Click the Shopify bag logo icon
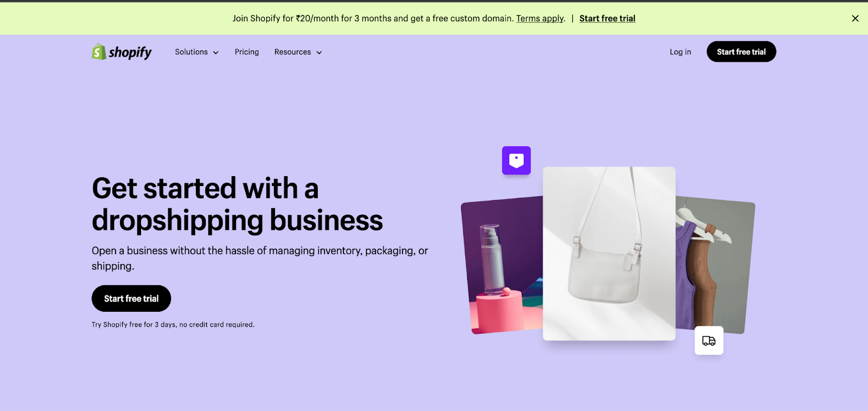 (x=99, y=52)
